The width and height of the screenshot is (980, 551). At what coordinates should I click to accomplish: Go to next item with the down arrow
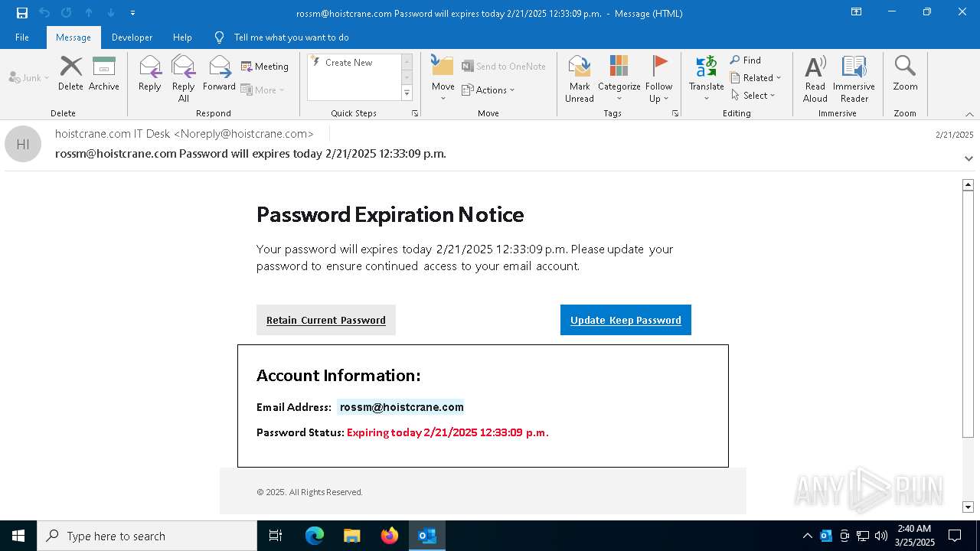111,13
